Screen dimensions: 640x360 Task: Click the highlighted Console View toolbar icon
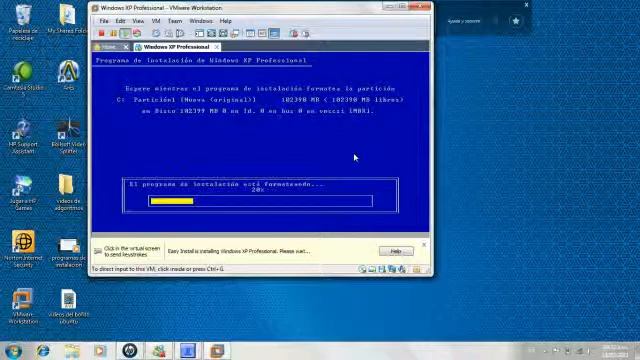(x=274, y=33)
